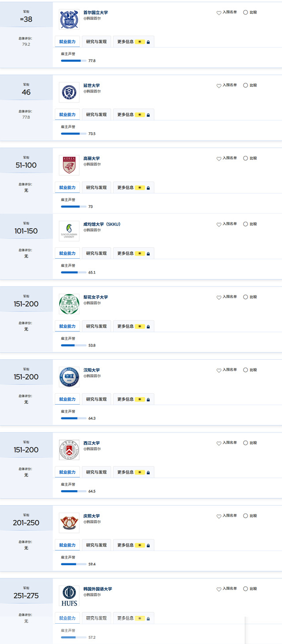Open the 汉阳大学 university name link
Viewport: 282px width, 644px height.
point(92,370)
